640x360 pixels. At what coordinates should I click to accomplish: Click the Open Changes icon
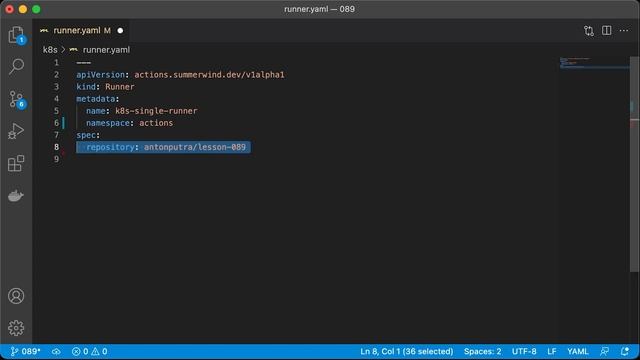click(x=589, y=31)
